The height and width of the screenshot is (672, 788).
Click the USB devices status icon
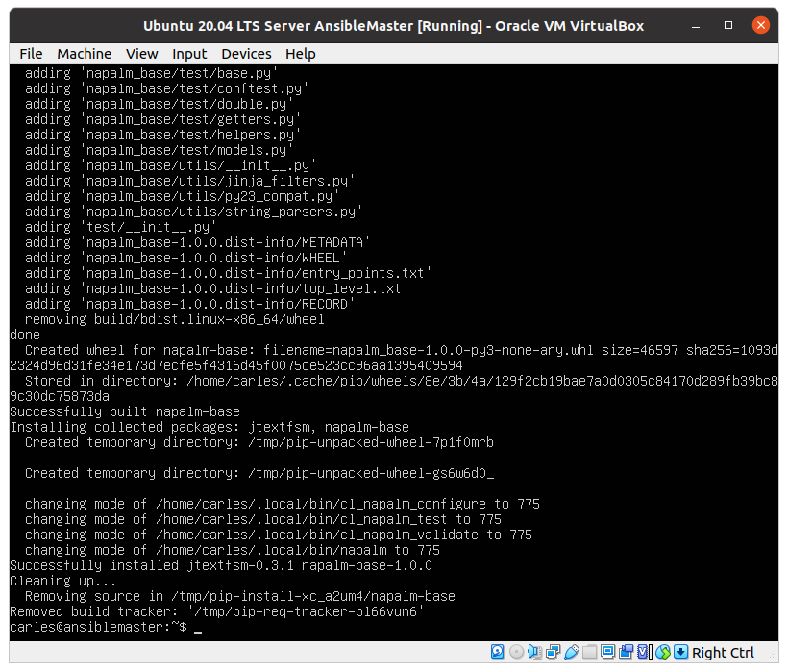[572, 652]
